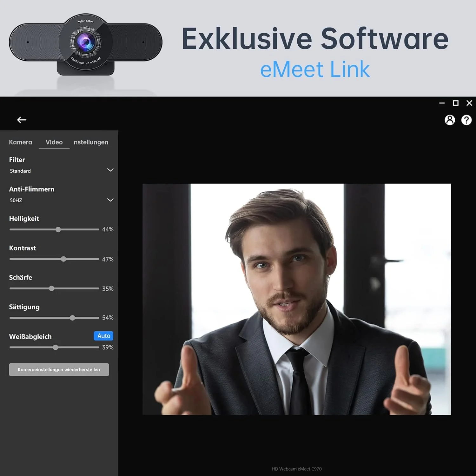476x476 pixels.
Task: Go back with the left arrow
Action: click(22, 120)
